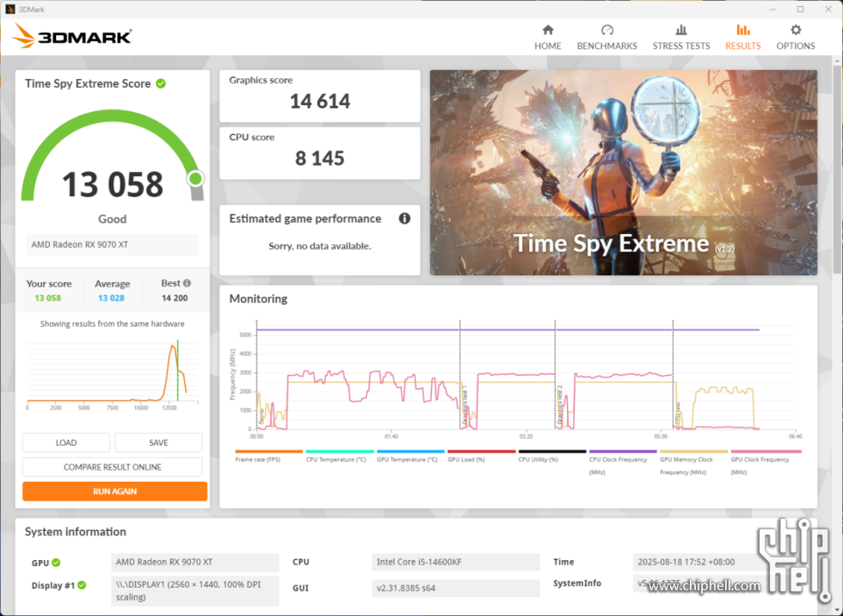Click the Display #1 resolution details field
The image size is (843, 616).
click(195, 591)
